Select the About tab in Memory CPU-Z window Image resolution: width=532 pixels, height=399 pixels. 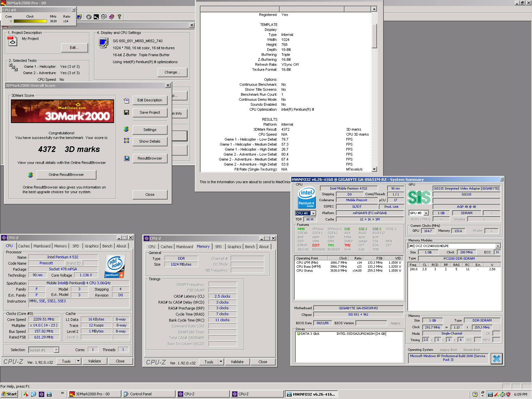click(x=264, y=247)
